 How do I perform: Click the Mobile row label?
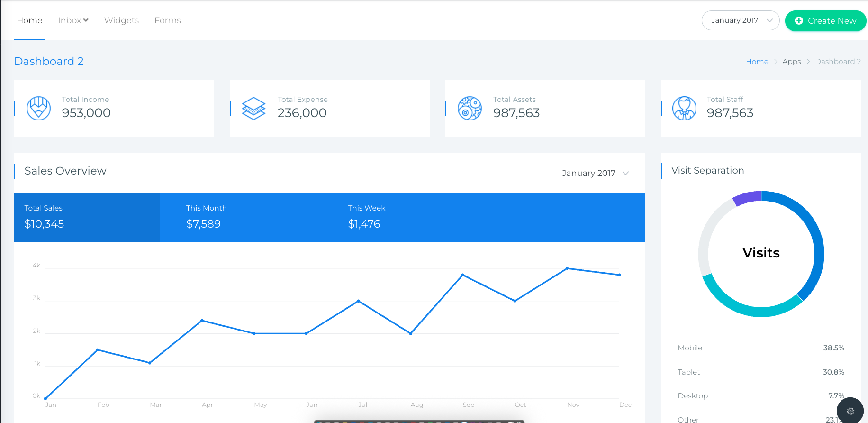(690, 348)
